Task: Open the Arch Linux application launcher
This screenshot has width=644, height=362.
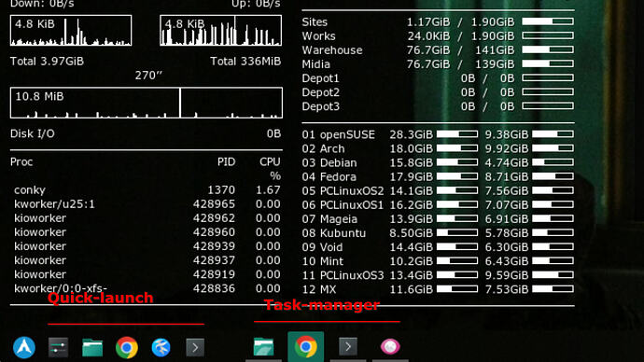Action: coord(24,347)
